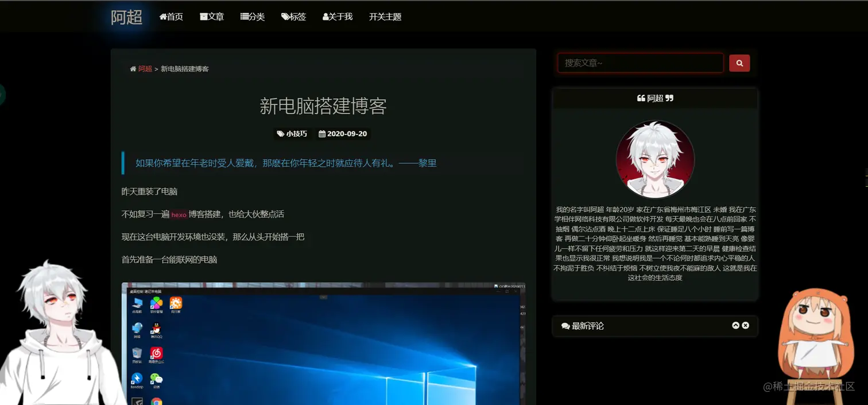The image size is (868, 405).
Task: Click the breadcrumb home icon
Action: 133,69
